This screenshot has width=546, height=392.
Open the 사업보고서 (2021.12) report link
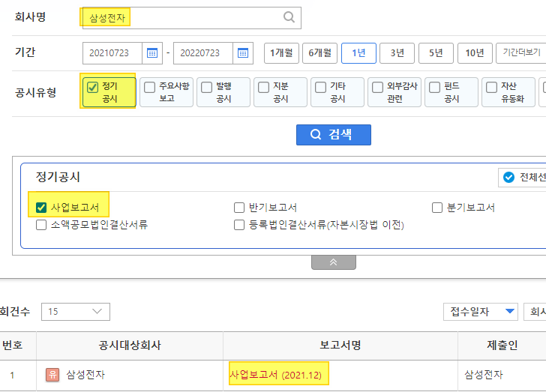point(275,375)
